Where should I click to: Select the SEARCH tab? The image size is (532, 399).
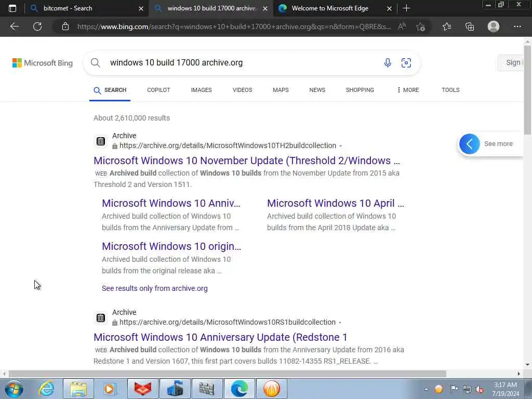[110, 90]
